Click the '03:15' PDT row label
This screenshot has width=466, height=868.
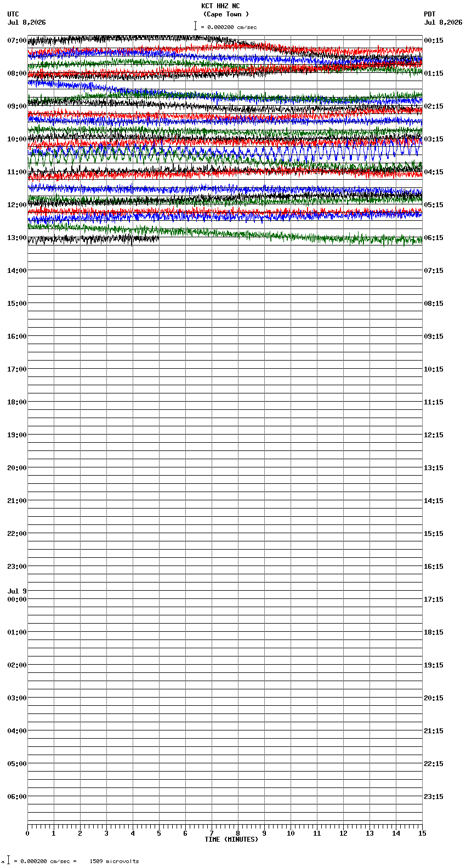pos(434,139)
